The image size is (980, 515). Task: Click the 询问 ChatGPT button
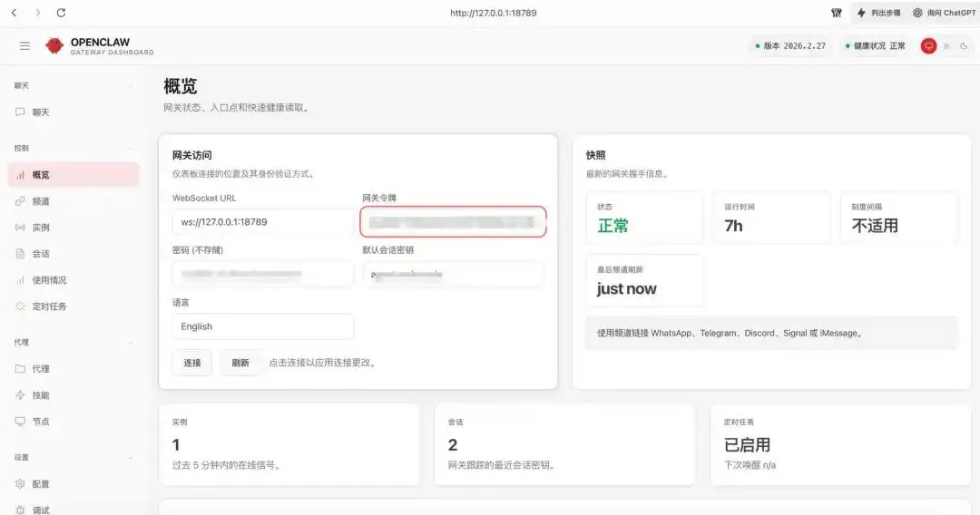tap(944, 13)
